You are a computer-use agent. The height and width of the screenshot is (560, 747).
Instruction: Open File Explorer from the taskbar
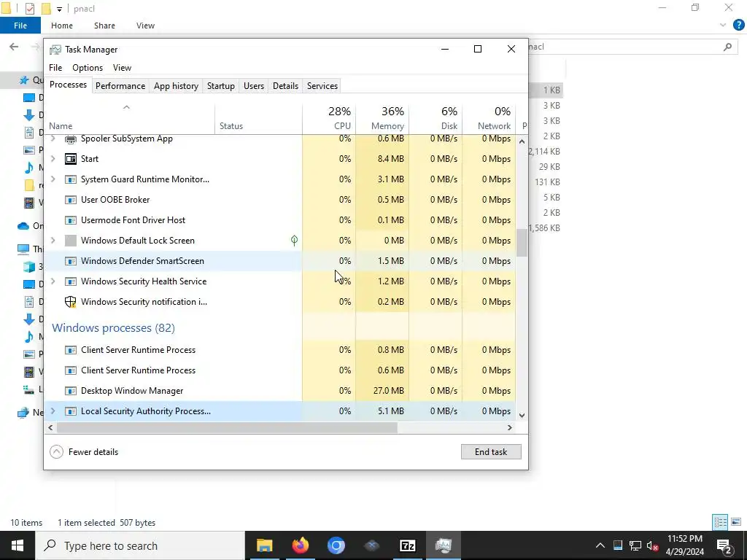(264, 545)
